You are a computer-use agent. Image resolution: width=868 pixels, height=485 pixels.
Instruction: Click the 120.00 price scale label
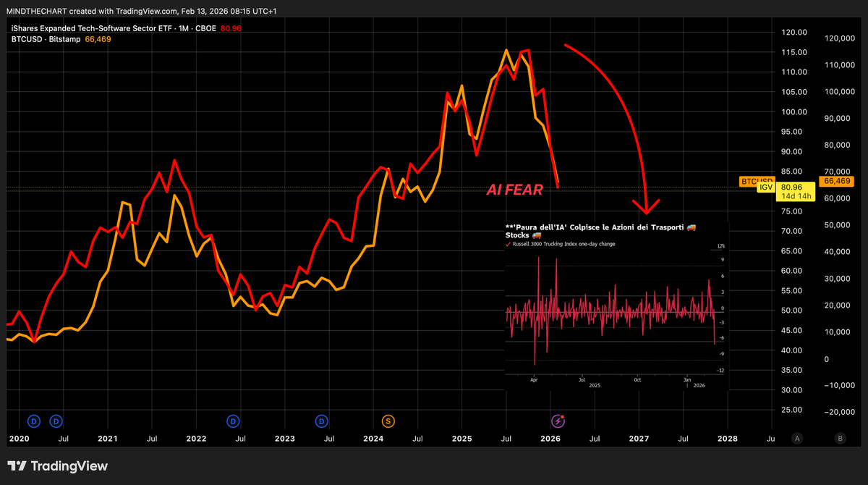pyautogui.click(x=794, y=33)
